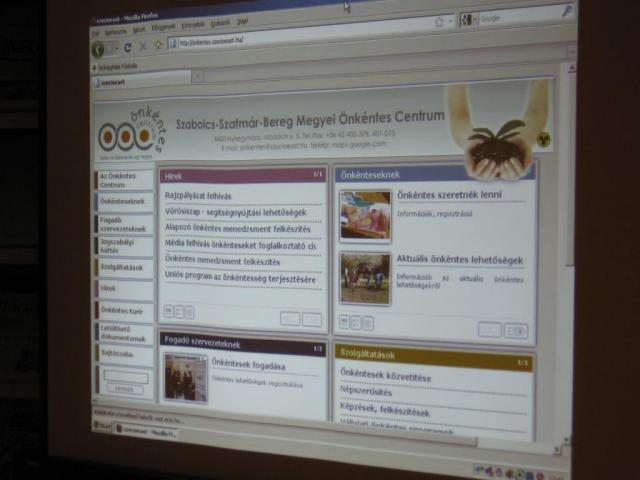
Task: Reload the page with the refresh icon
Action: [128, 48]
